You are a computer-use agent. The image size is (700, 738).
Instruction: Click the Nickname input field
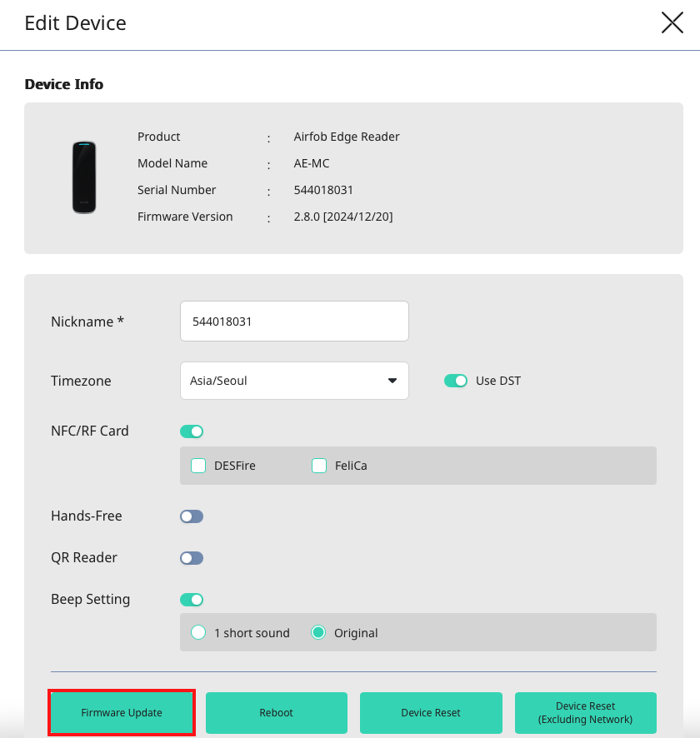coord(294,321)
